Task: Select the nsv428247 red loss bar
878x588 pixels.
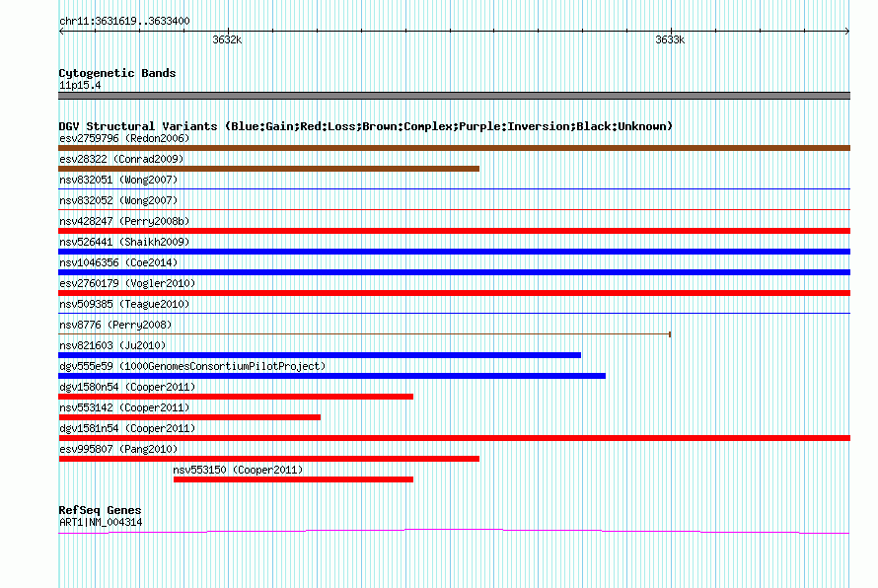Action: point(454,231)
